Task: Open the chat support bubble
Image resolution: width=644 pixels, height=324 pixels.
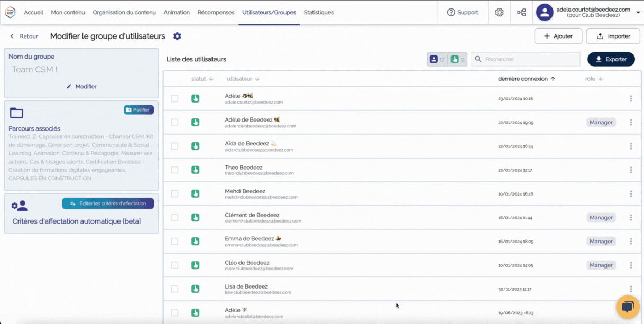Action: click(628, 307)
